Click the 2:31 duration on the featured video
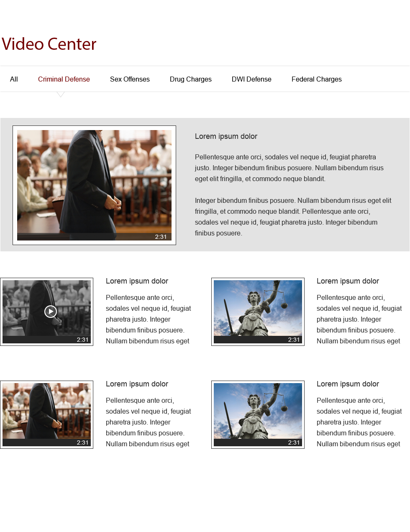This screenshot has width=410, height=532. click(161, 237)
